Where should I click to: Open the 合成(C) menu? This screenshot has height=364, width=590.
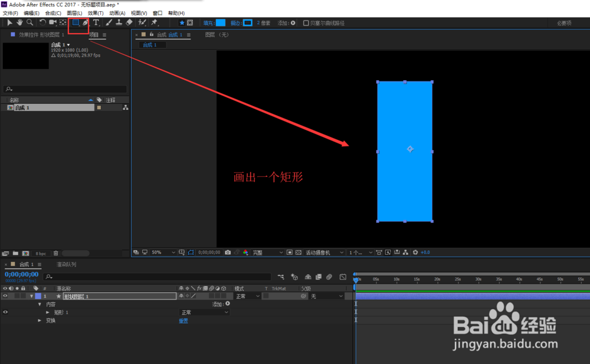[53, 13]
